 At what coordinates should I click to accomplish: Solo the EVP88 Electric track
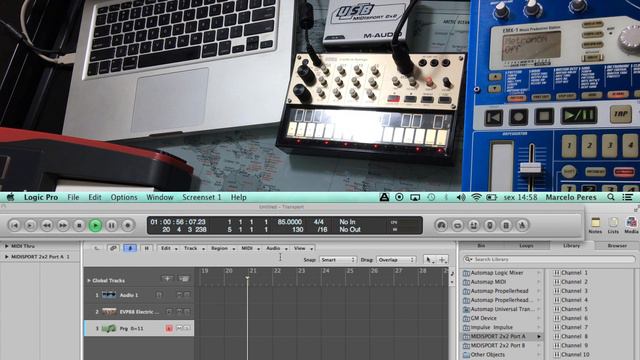click(x=187, y=311)
